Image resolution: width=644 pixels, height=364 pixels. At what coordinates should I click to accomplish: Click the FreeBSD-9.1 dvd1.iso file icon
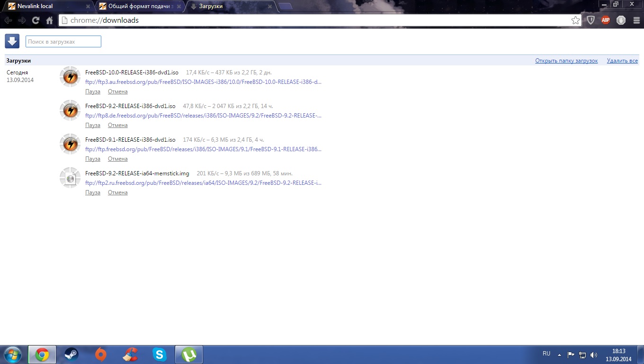(x=70, y=144)
